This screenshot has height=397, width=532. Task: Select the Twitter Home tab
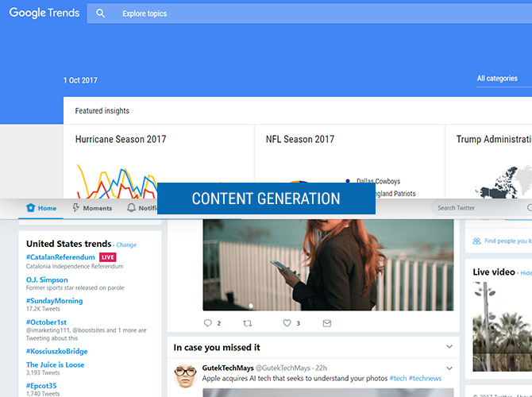[40, 208]
